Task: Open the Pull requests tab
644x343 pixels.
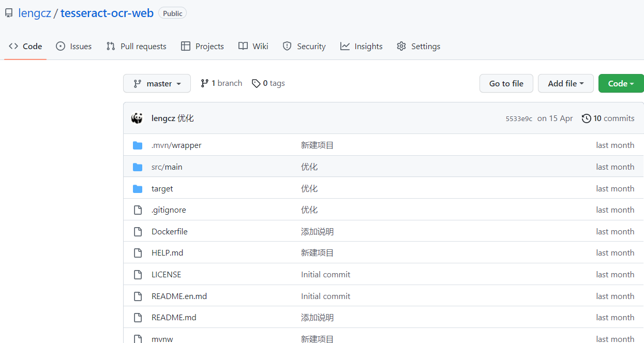Action: [x=136, y=46]
